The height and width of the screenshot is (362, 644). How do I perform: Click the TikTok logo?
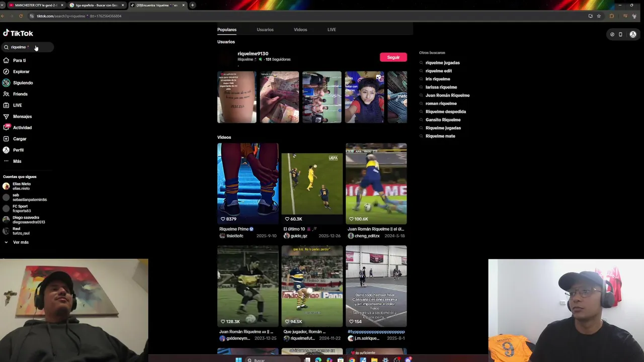(18, 33)
